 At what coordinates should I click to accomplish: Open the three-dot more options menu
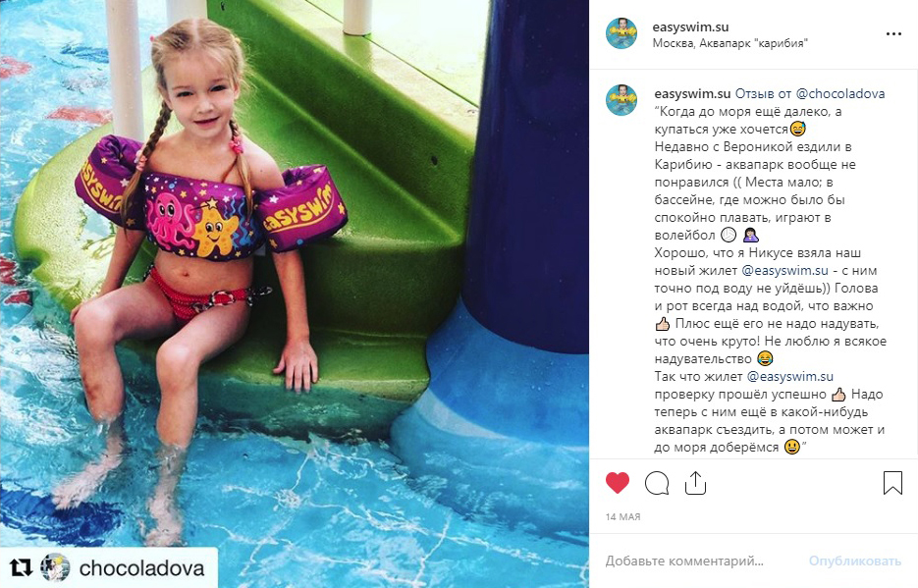click(x=893, y=34)
